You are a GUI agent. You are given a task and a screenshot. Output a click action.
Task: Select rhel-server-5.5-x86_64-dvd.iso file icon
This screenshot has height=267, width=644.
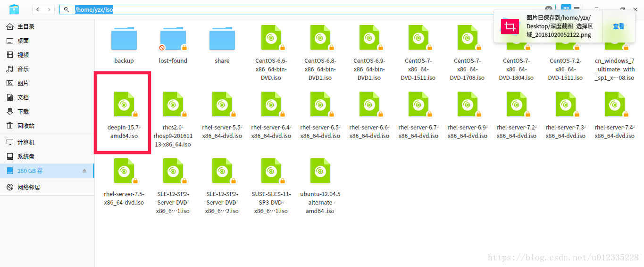tap(222, 104)
